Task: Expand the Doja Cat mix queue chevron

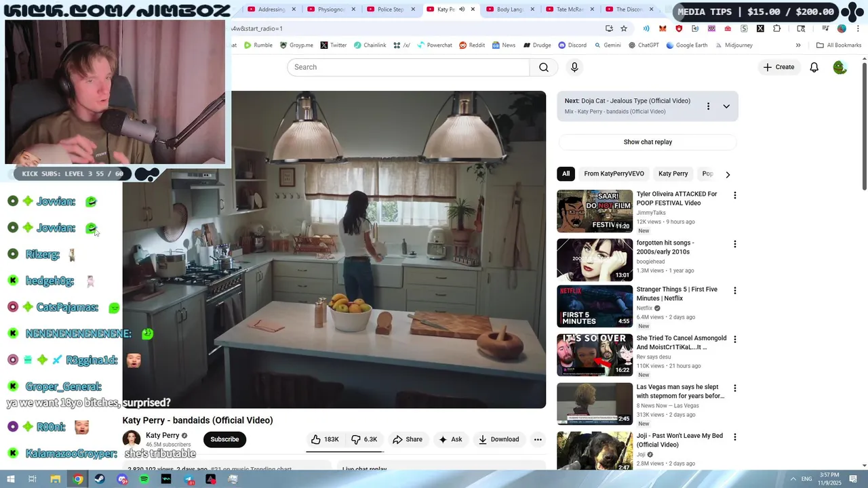Action: (x=726, y=106)
